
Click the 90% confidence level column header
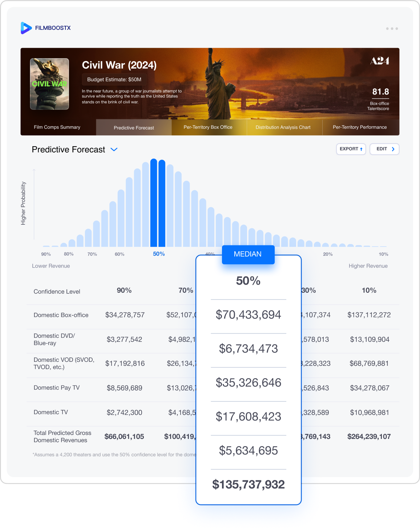coord(124,290)
